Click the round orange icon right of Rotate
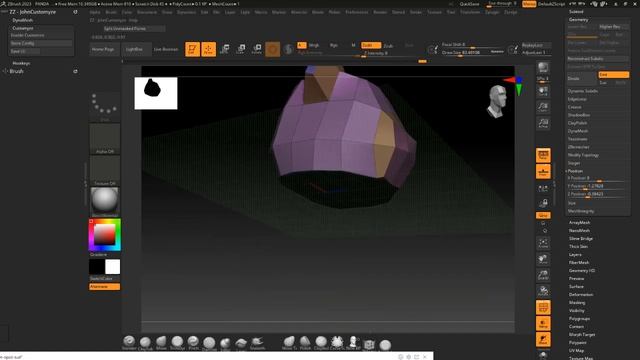The width and height of the screenshot is (640, 360). point(273,49)
